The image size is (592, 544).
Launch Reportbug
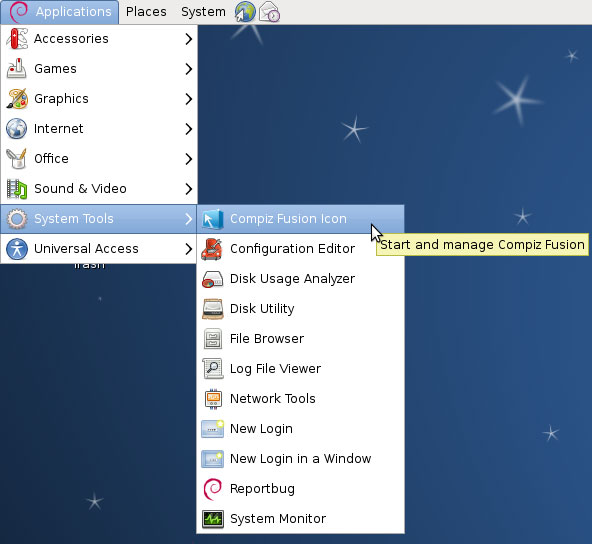[301, 489]
